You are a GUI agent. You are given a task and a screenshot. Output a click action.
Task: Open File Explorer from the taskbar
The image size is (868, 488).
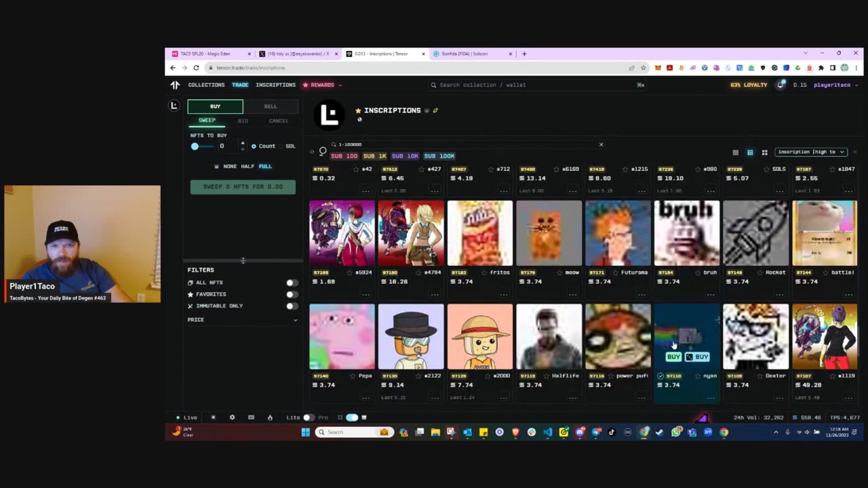pyautogui.click(x=435, y=432)
